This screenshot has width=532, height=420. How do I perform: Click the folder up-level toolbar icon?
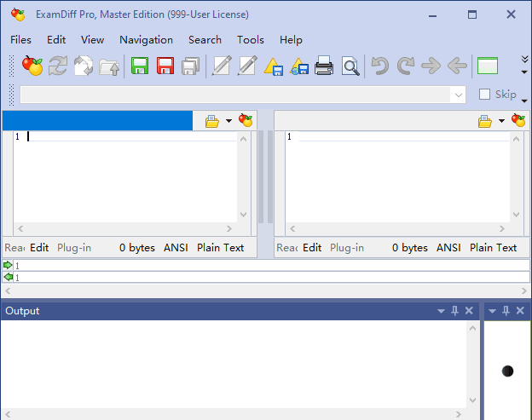click(109, 66)
